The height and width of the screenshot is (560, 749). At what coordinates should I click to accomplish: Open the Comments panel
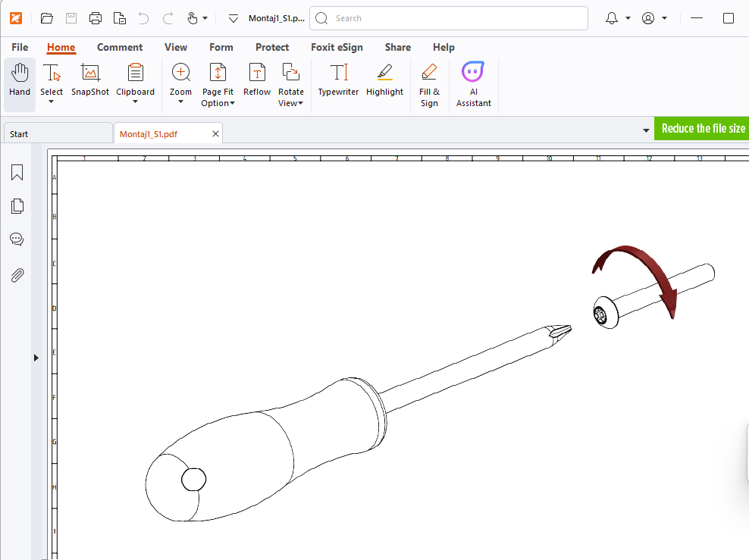pyautogui.click(x=17, y=239)
